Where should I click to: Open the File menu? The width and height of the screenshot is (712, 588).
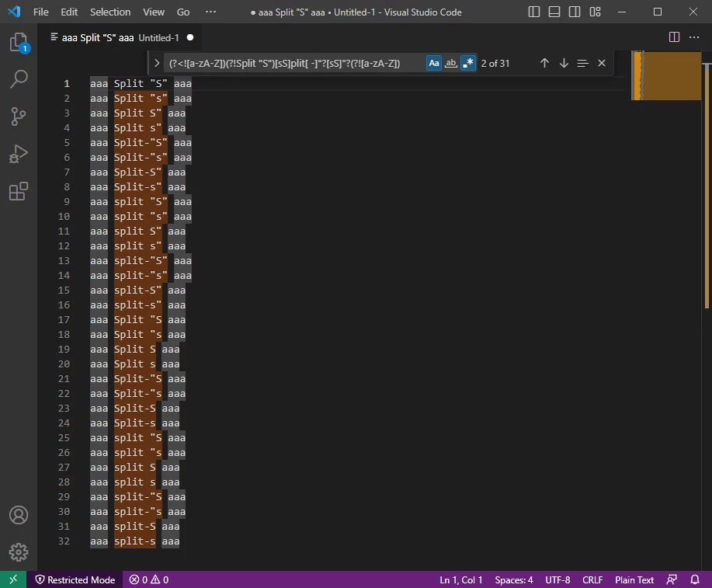[41, 12]
